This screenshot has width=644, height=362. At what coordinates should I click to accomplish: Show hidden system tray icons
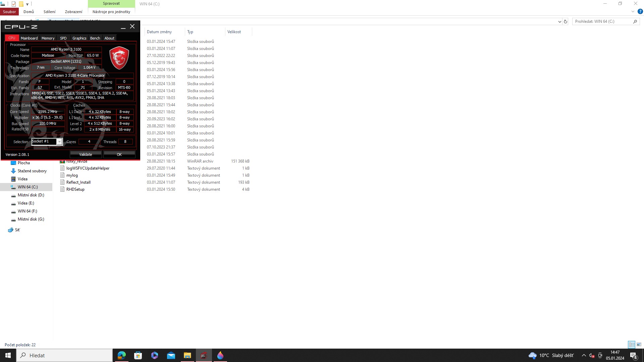tap(584, 355)
